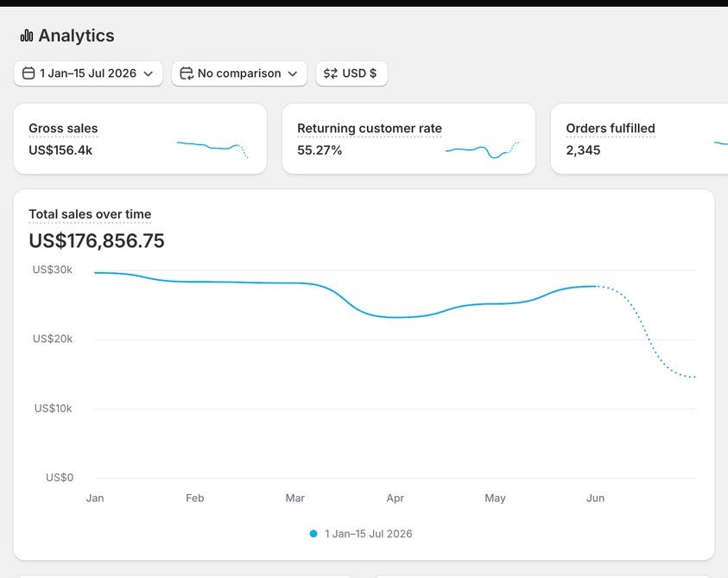Click the 2,345 orders fulfilled value
The height and width of the screenshot is (578, 728).
click(583, 150)
